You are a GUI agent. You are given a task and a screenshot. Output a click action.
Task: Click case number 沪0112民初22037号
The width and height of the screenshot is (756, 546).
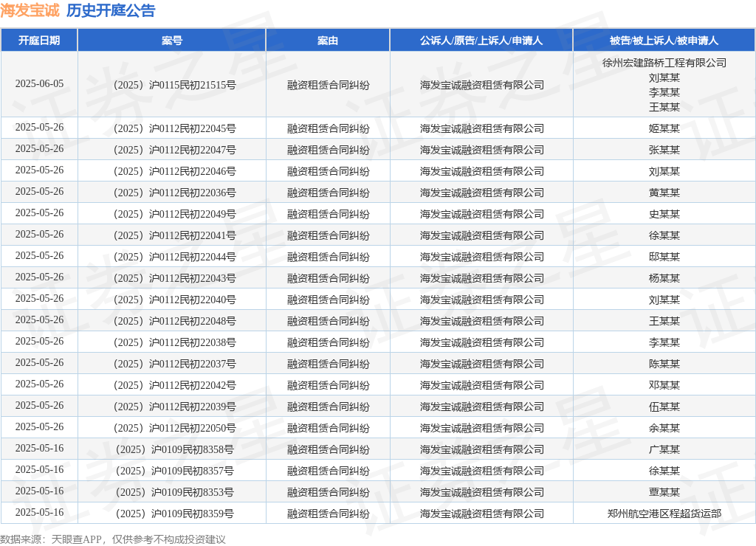[174, 364]
